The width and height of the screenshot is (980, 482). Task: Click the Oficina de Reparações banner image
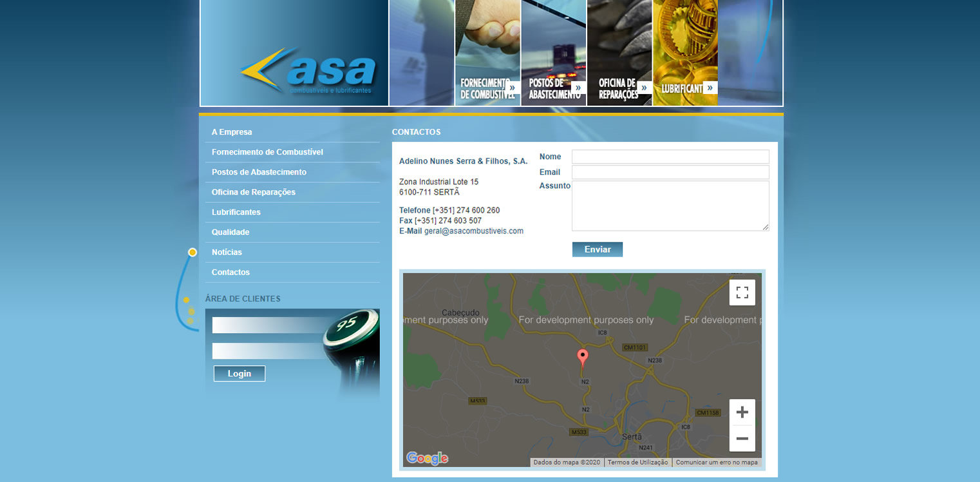pos(619,53)
